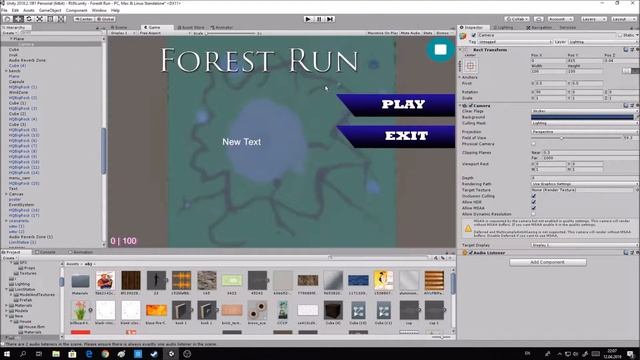The height and width of the screenshot is (360, 640).
Task: Open Rect Transform preset settings icon
Action: [x=632, y=49]
